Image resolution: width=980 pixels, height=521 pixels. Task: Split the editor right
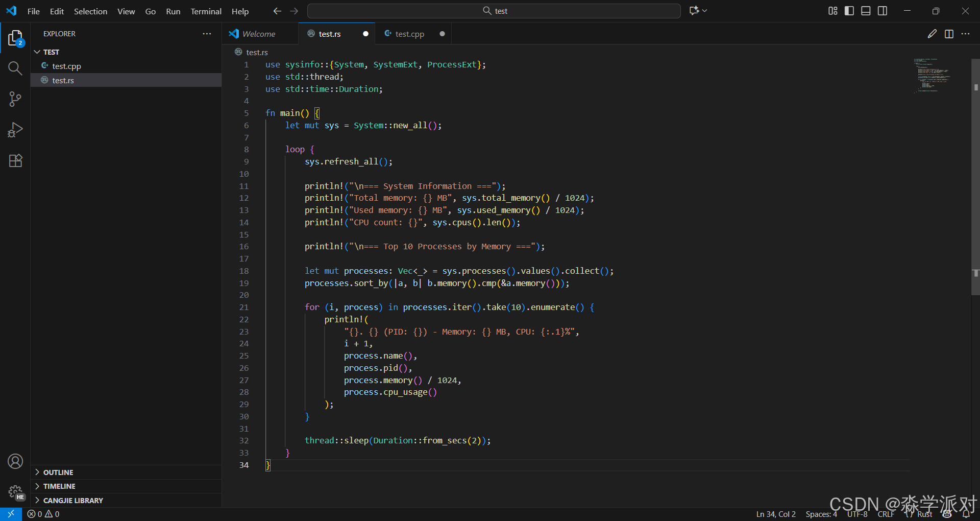pyautogui.click(x=949, y=34)
